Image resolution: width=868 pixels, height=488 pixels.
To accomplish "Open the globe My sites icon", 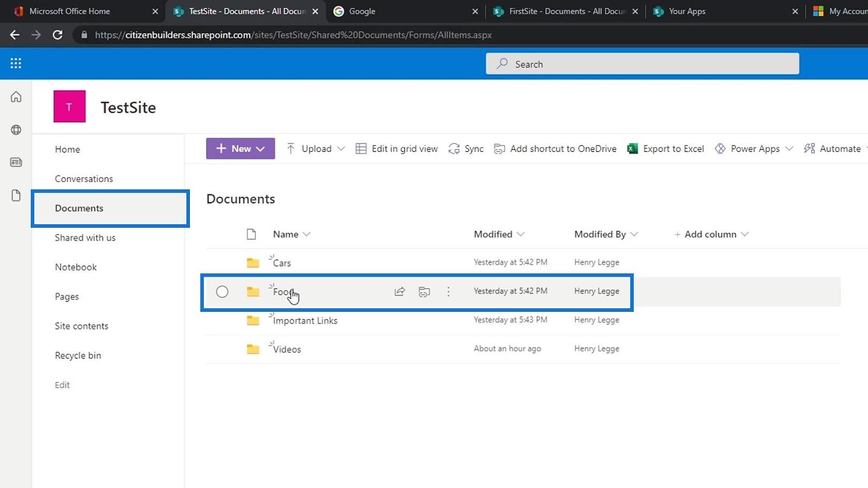I will click(x=16, y=130).
